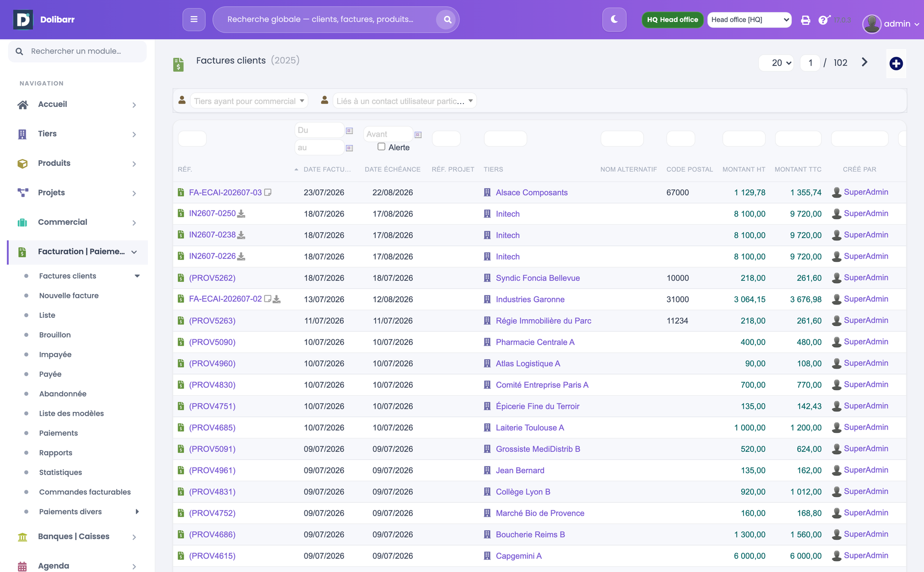924x572 pixels.
Task: Expand the Commercial menu chevron
Action: (134, 223)
